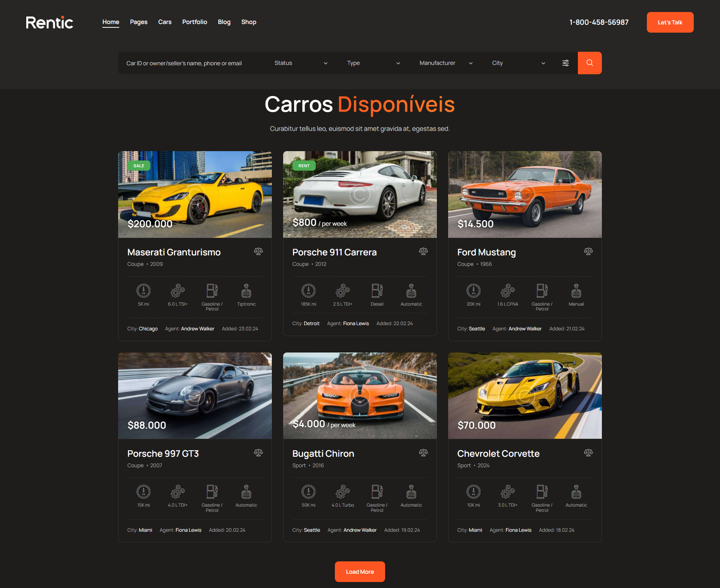Click the Car ID or owner search field

(x=193, y=63)
